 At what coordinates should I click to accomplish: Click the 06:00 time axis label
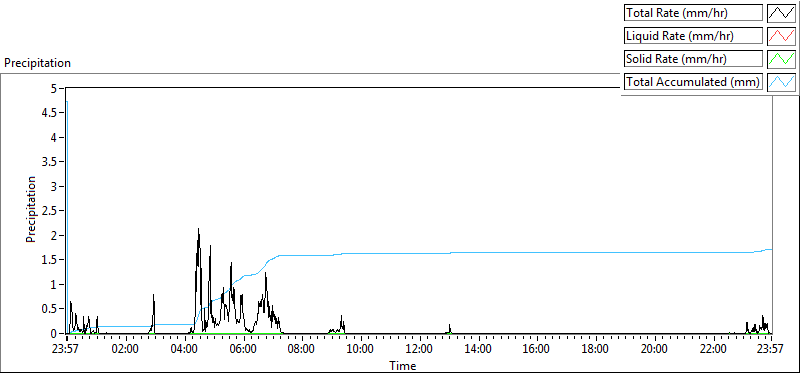point(243,349)
